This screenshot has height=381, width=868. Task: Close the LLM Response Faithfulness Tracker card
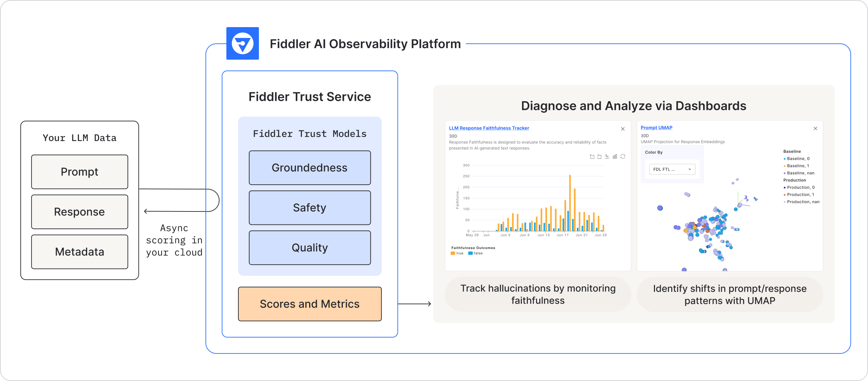[x=623, y=129]
